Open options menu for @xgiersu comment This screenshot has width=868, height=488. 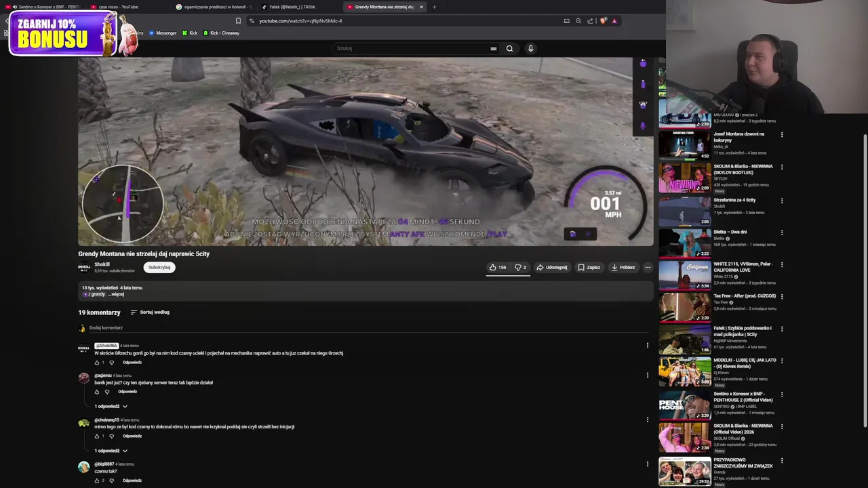647,375
